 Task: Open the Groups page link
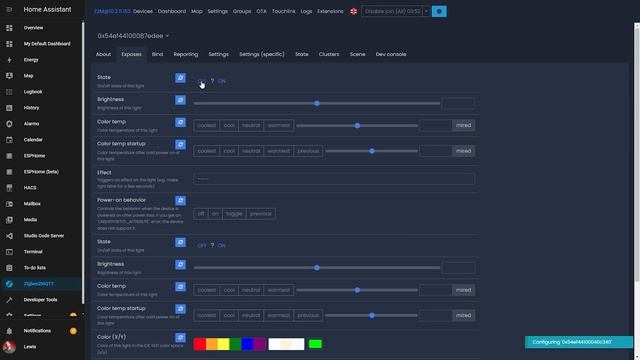tap(242, 11)
